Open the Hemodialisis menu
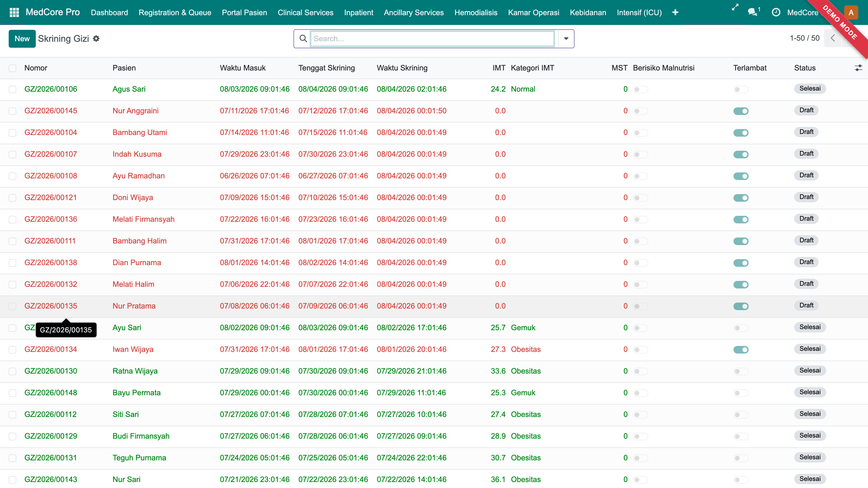Viewport: 868px width, 488px height. click(476, 12)
